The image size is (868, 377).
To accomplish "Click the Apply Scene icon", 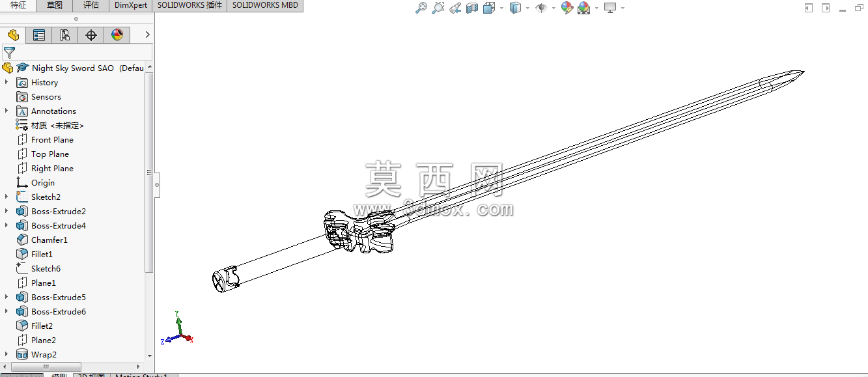I will tap(583, 8).
